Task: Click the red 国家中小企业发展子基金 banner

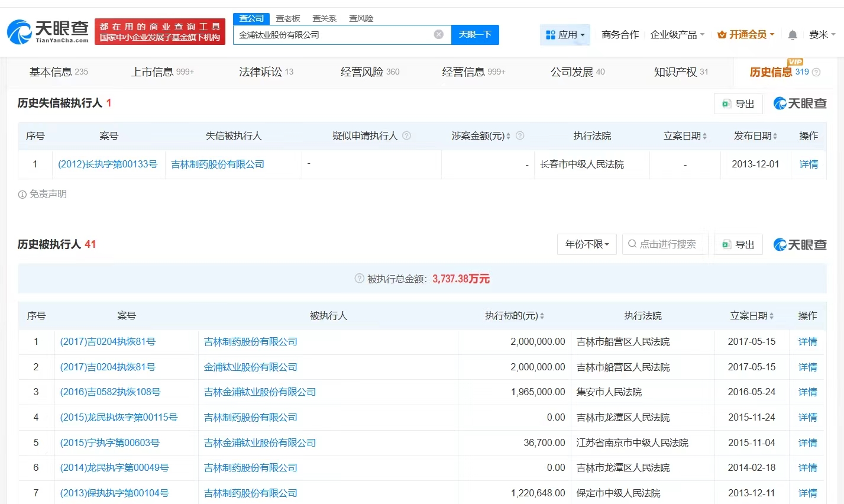Action: [x=160, y=32]
